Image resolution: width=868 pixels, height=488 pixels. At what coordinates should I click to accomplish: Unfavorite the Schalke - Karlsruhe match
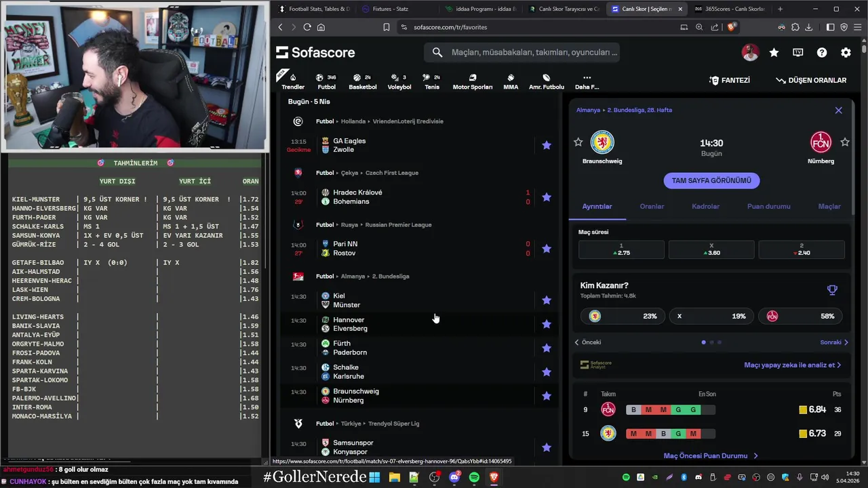point(547,372)
